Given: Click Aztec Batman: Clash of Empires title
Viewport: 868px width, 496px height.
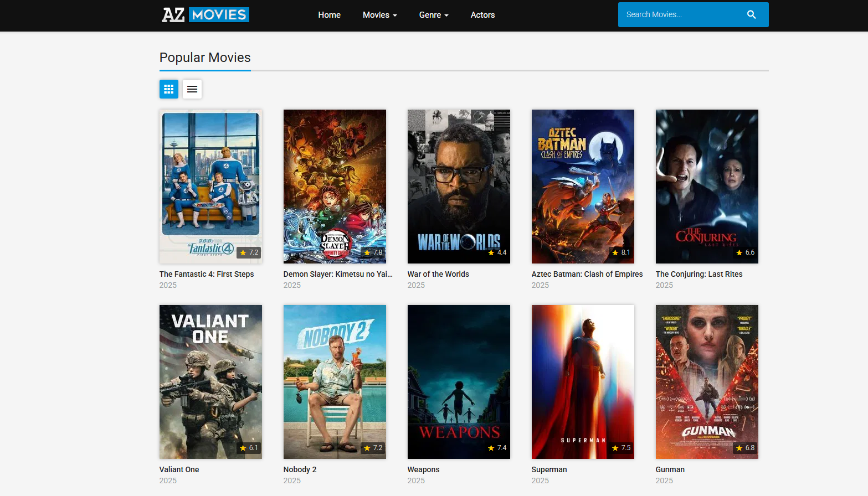Looking at the screenshot, I should pos(587,274).
